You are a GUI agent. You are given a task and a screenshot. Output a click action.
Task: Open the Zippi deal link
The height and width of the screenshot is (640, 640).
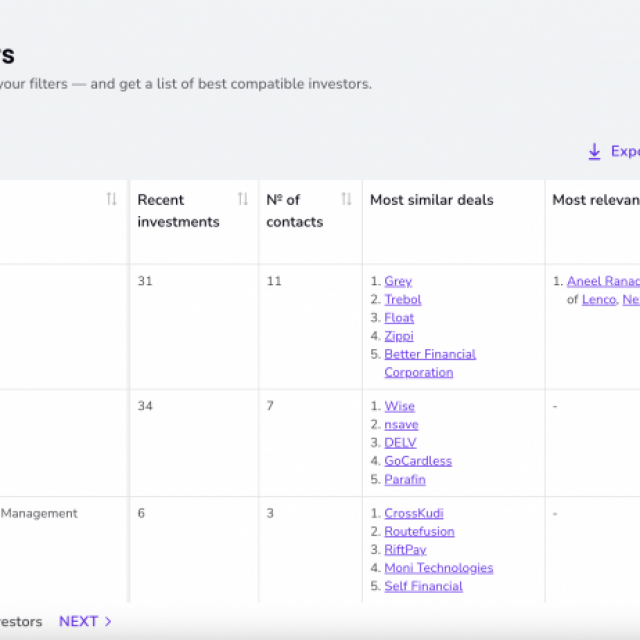[x=399, y=336]
